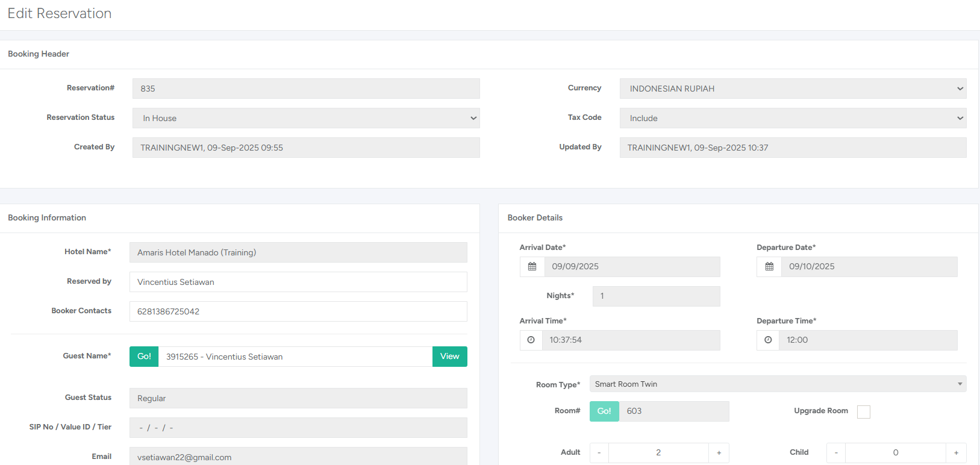Click the Departure Time clock icon
The image size is (980, 465).
[769, 340]
